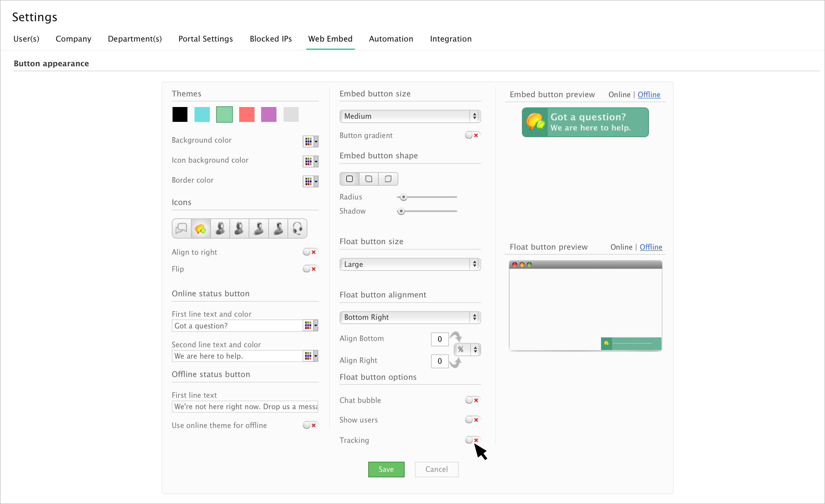825x504 pixels.
Task: Open the percent unit dropdown
Action: (x=467, y=350)
